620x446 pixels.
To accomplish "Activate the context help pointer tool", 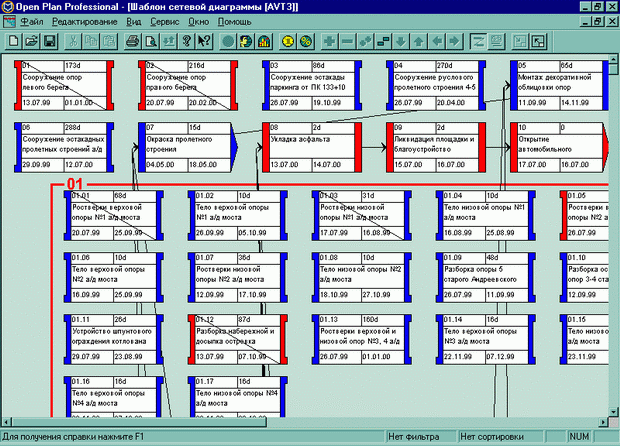I will (204, 41).
